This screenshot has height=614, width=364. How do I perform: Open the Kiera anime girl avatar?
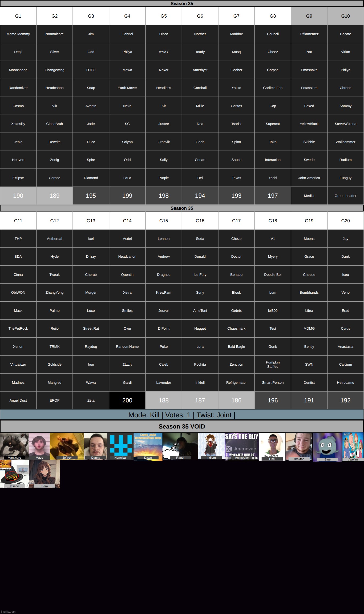44,474
